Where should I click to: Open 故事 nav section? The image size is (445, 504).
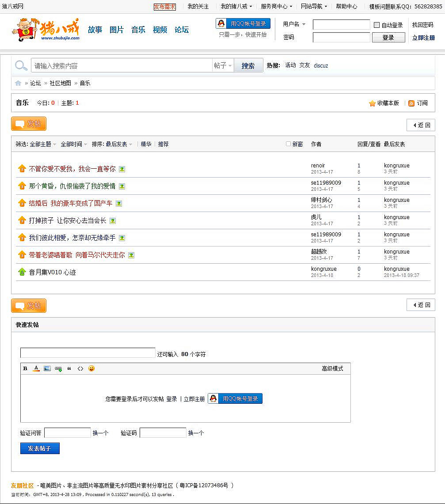95,30
